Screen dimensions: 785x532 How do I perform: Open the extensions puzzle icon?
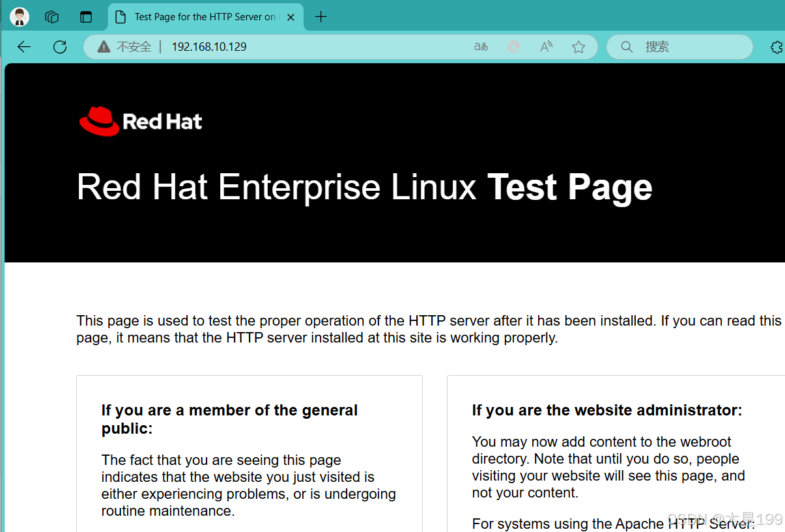click(777, 47)
